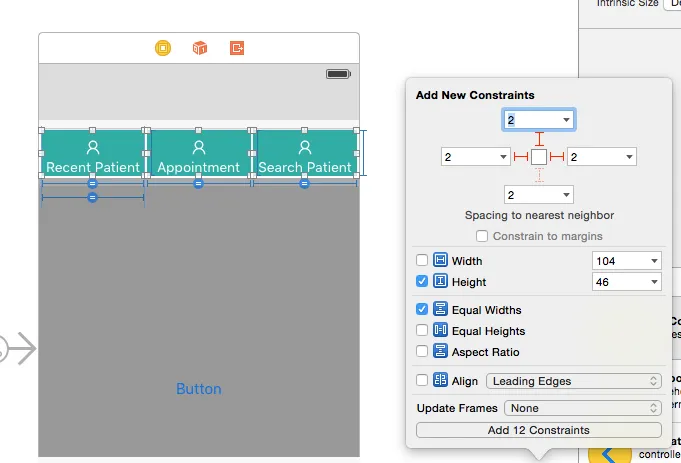Click the Add 12 Constraints button
The height and width of the screenshot is (463, 681).
[x=538, y=430]
